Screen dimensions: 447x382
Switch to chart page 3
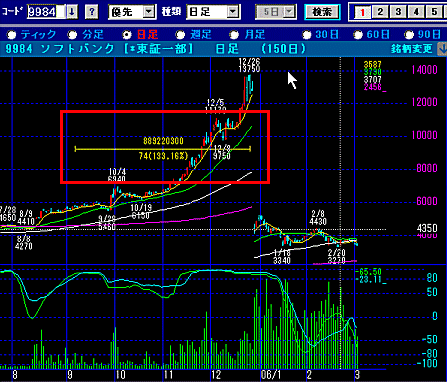[x=398, y=12]
